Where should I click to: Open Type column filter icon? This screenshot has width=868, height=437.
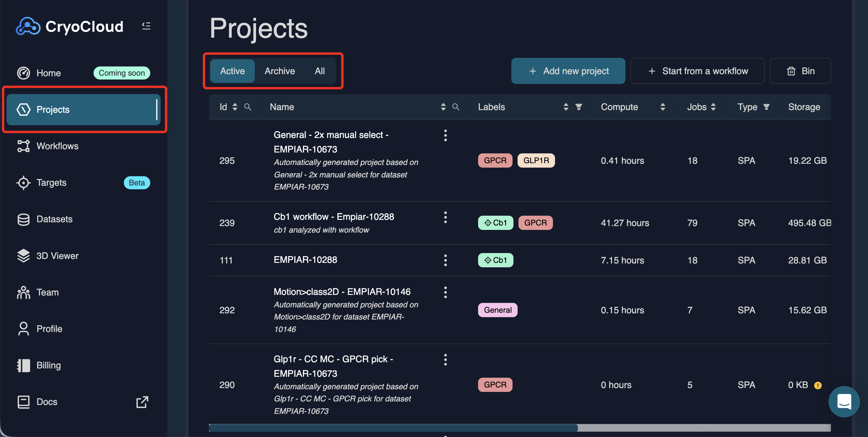pyautogui.click(x=766, y=107)
